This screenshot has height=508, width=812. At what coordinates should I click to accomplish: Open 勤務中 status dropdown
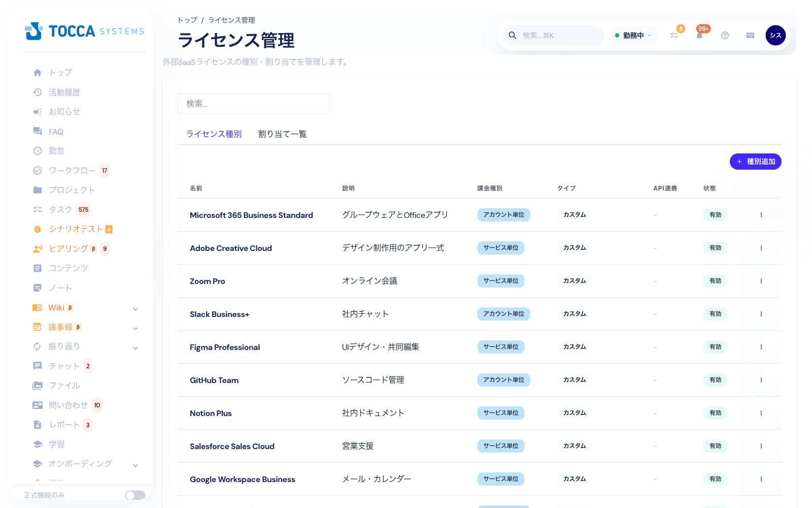(x=633, y=36)
